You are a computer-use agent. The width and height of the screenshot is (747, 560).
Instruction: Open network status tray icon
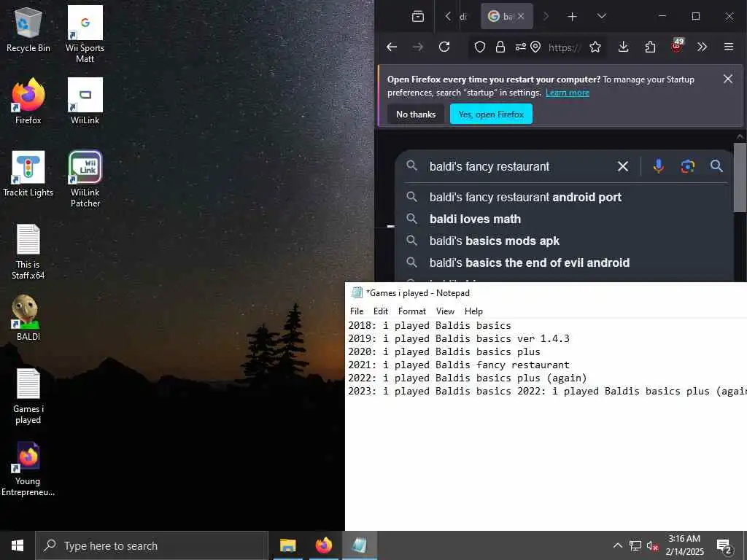635,545
